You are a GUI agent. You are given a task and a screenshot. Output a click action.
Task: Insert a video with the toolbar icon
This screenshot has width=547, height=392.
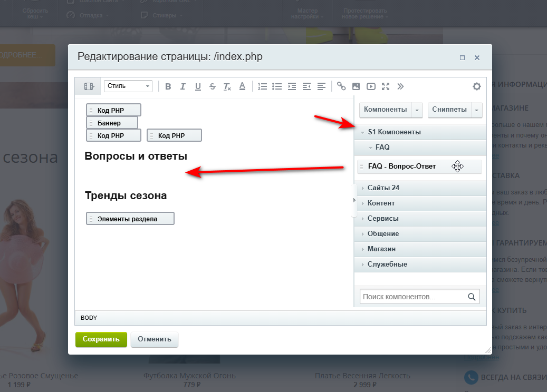pos(371,86)
